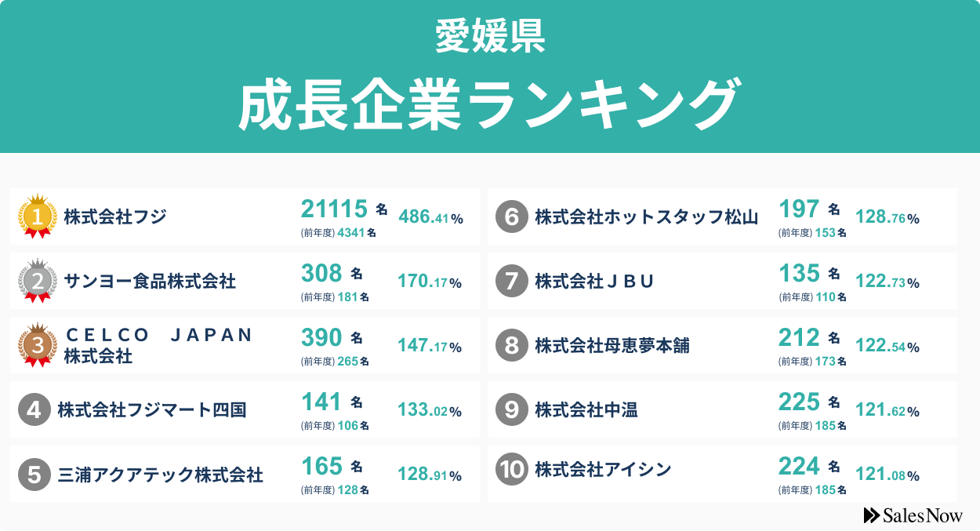Screen dimensions: 980x531
Task: Click the gray number 5 rank badge
Action: point(34,474)
